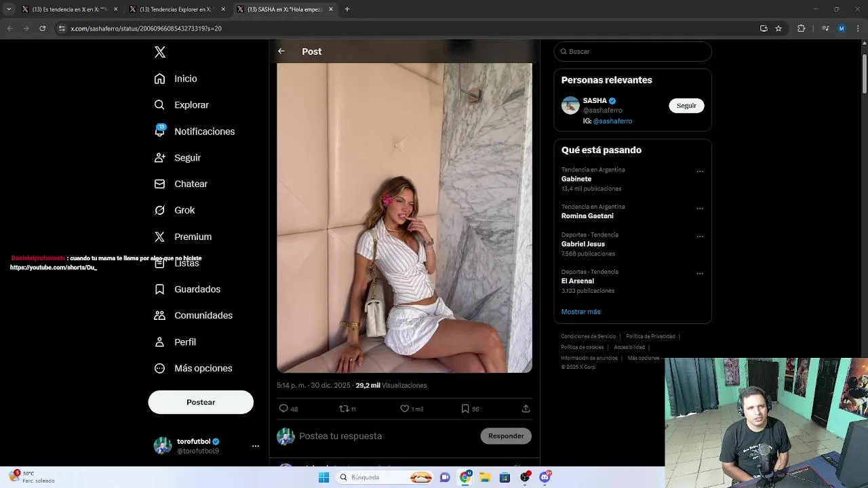Switch to the Es tendencia en X tab

[70, 9]
